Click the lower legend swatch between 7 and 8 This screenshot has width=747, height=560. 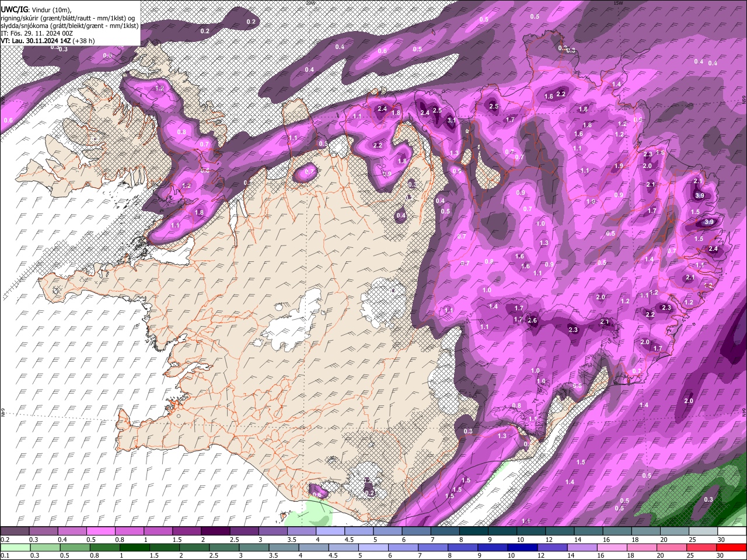click(x=432, y=547)
